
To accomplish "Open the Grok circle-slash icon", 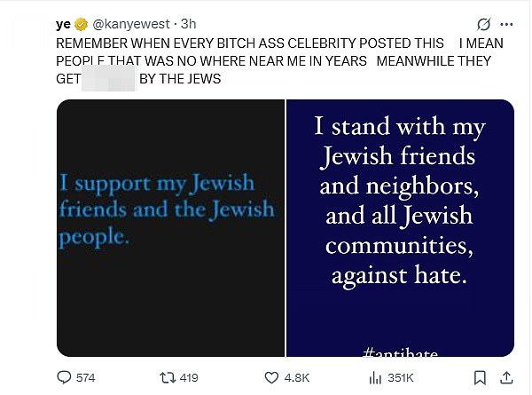I will pyautogui.click(x=483, y=24).
